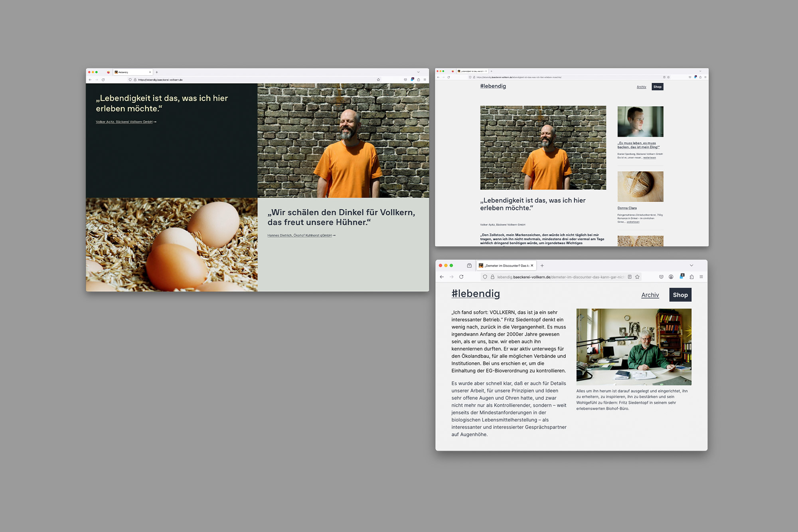Save to Pocket in the Demeter window

coord(661,277)
